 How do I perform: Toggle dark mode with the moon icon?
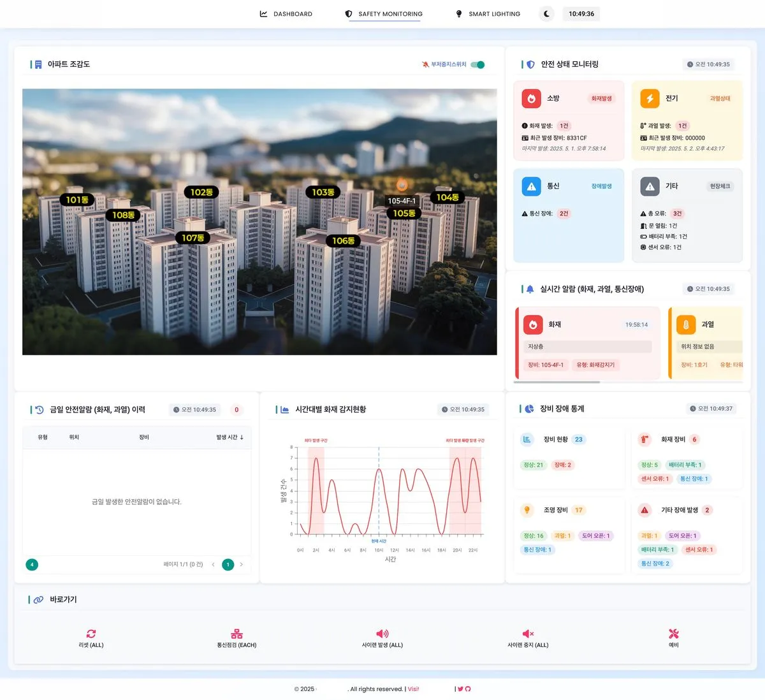click(x=547, y=14)
